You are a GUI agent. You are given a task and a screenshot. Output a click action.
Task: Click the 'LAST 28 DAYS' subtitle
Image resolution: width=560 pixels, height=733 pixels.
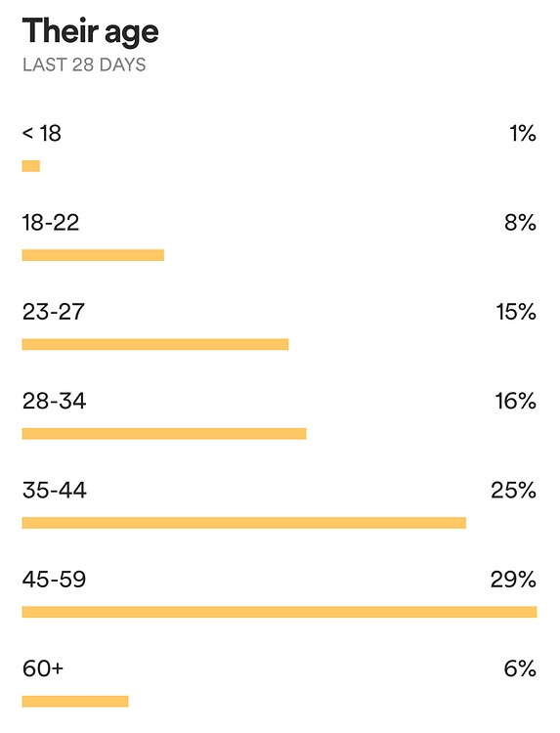(x=84, y=65)
